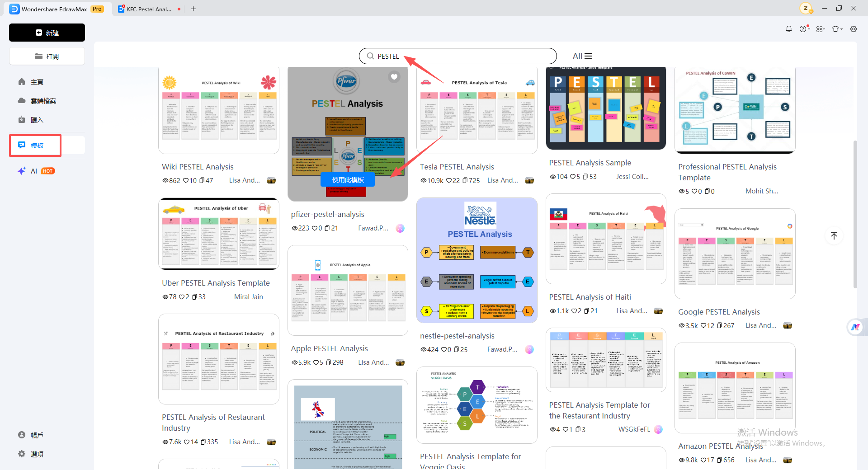The width and height of the screenshot is (868, 470).
Task: Click the PESTEL Analysis of Haiti title
Action: pyautogui.click(x=590, y=297)
